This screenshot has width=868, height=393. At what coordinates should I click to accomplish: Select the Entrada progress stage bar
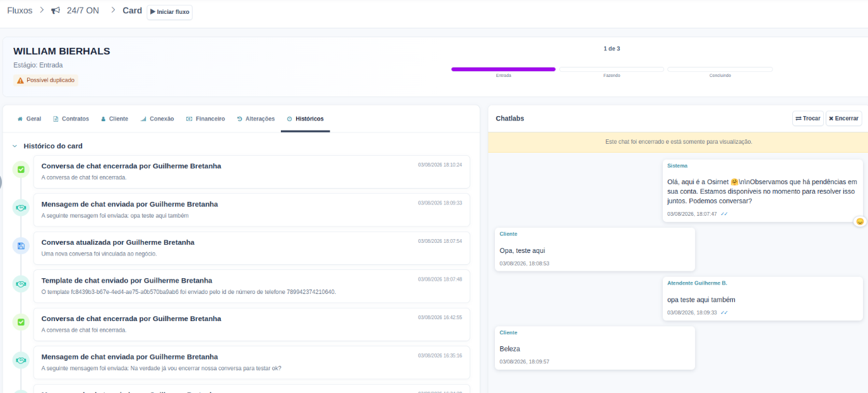coord(503,69)
